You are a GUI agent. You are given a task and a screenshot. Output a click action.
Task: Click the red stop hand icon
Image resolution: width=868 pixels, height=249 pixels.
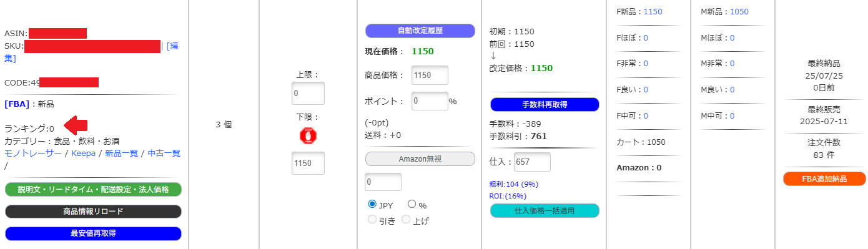click(x=308, y=135)
